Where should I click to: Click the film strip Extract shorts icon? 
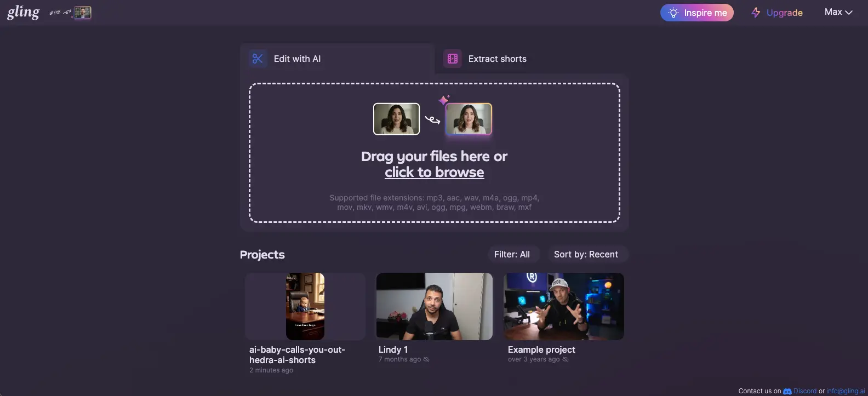click(453, 59)
